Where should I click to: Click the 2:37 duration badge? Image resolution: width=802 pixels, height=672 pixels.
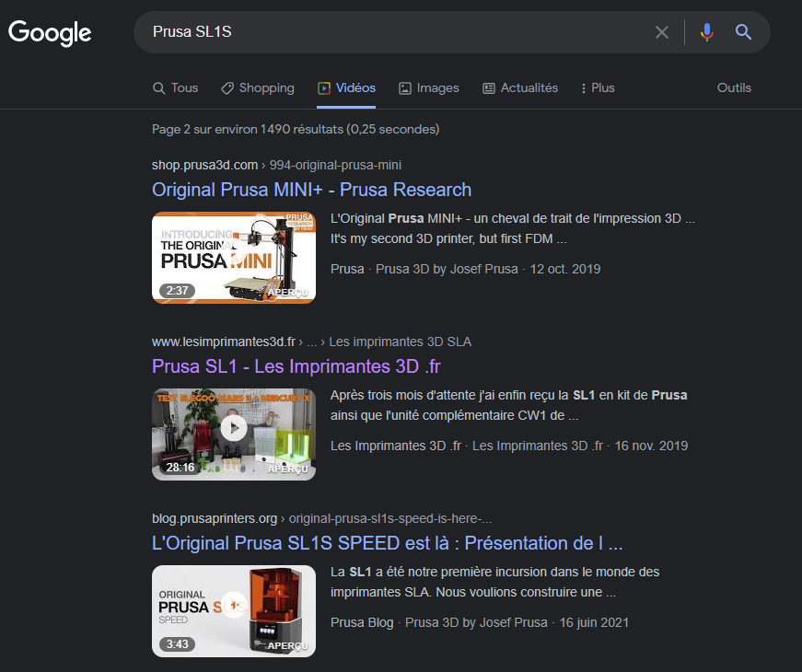coord(177,291)
